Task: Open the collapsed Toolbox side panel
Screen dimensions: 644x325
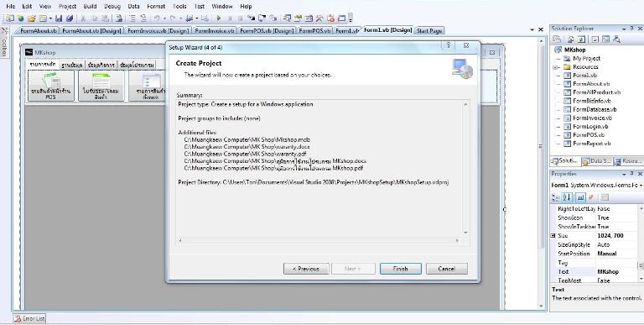Action: 4,42
